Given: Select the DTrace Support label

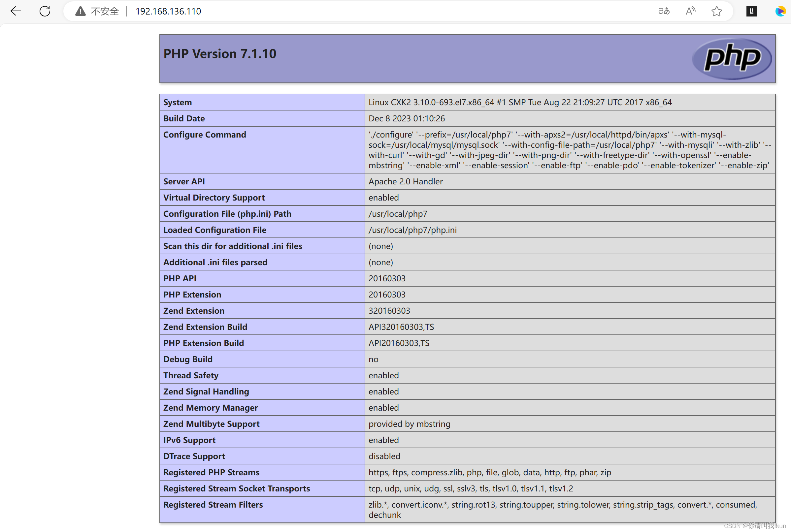Looking at the screenshot, I should point(194,456).
